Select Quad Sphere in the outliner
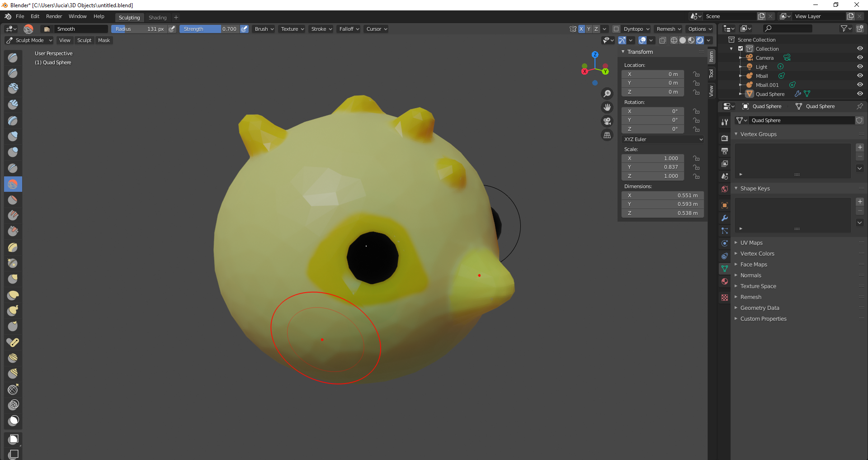The image size is (868, 460). click(770, 94)
